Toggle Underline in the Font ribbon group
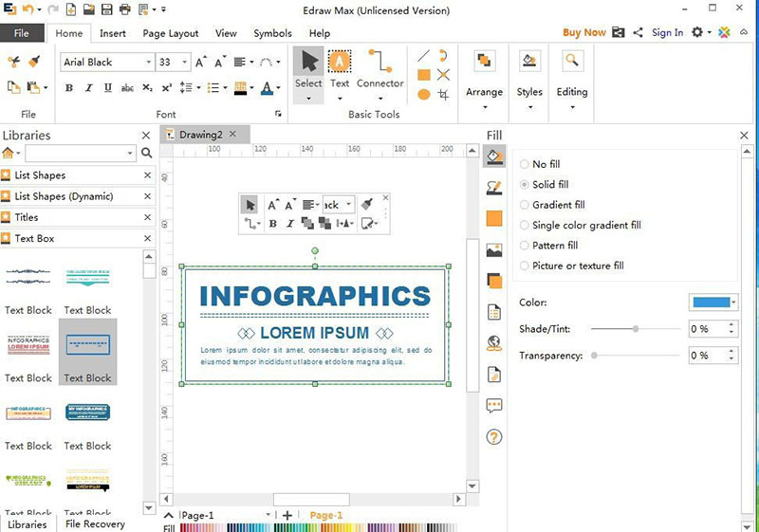759x532 pixels. tap(107, 87)
